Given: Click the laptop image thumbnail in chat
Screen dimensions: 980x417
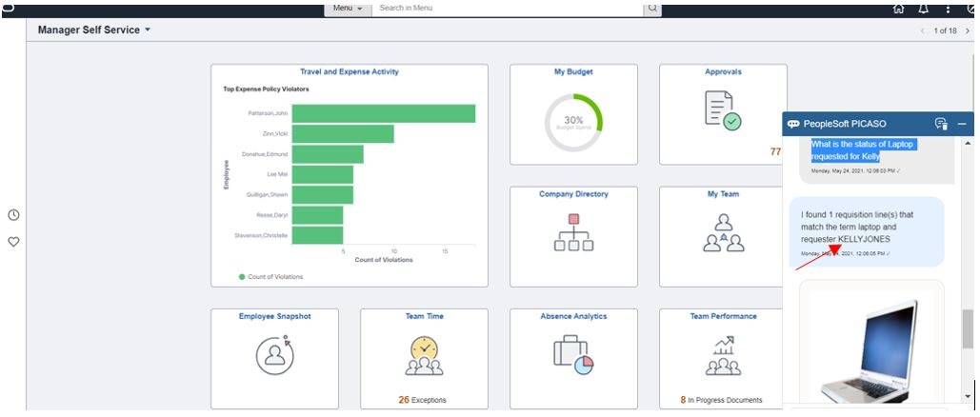Looking at the screenshot, I should 871,347.
